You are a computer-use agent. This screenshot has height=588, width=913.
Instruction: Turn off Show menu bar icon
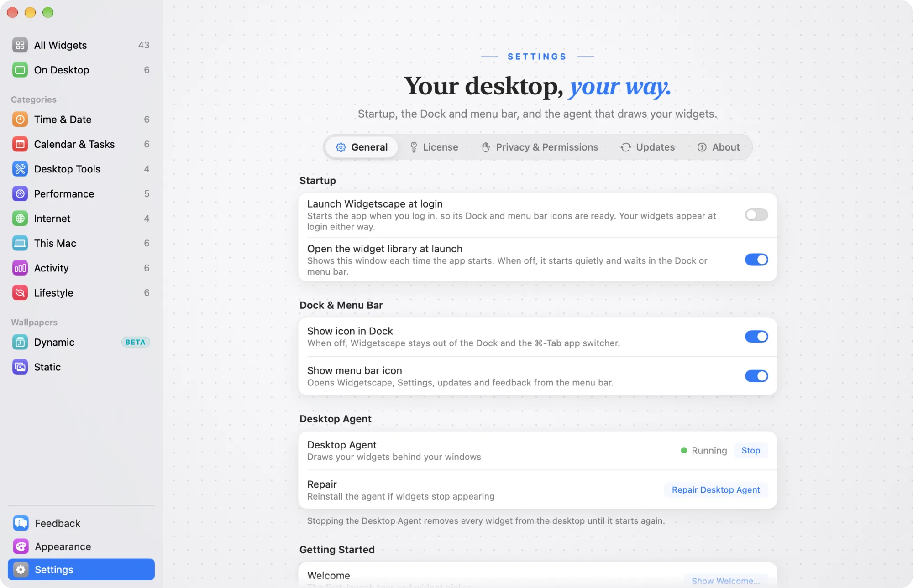(756, 376)
